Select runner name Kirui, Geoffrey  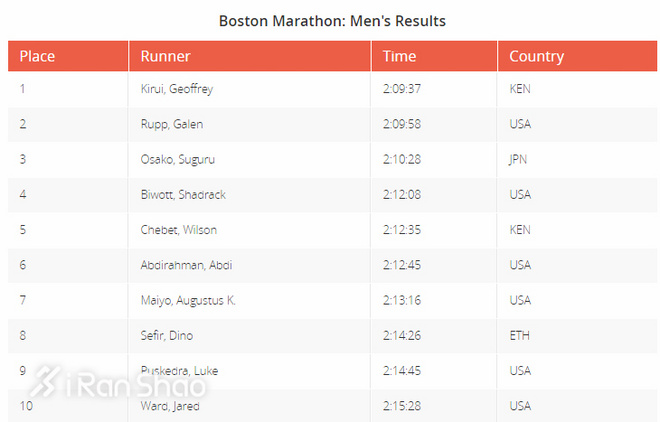click(x=177, y=89)
